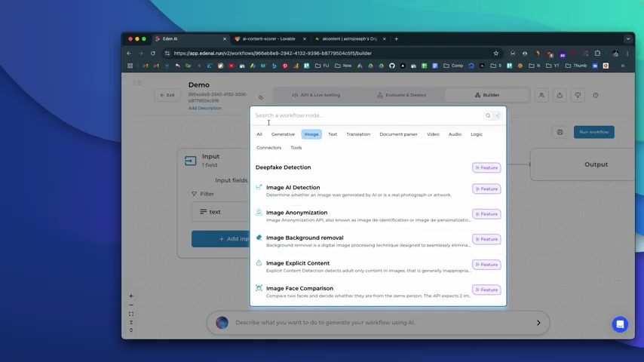Go back using browser back arrow
This screenshot has width=644, height=362.
[129, 54]
